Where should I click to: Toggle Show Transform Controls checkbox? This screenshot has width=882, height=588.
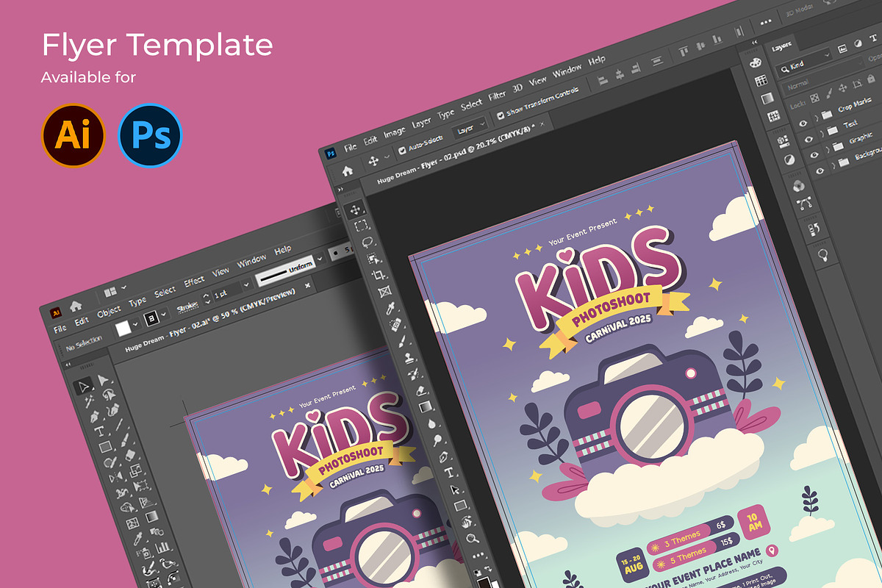pos(501,115)
